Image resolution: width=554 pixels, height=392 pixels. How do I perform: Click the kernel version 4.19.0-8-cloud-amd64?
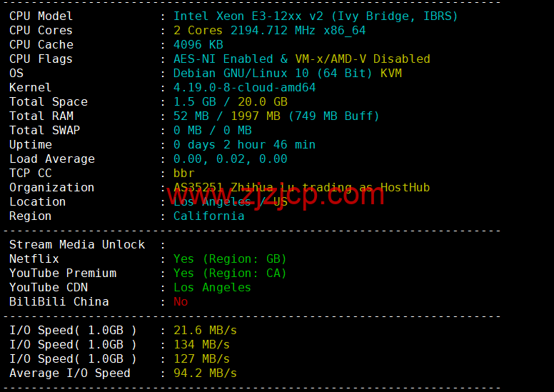pos(244,87)
